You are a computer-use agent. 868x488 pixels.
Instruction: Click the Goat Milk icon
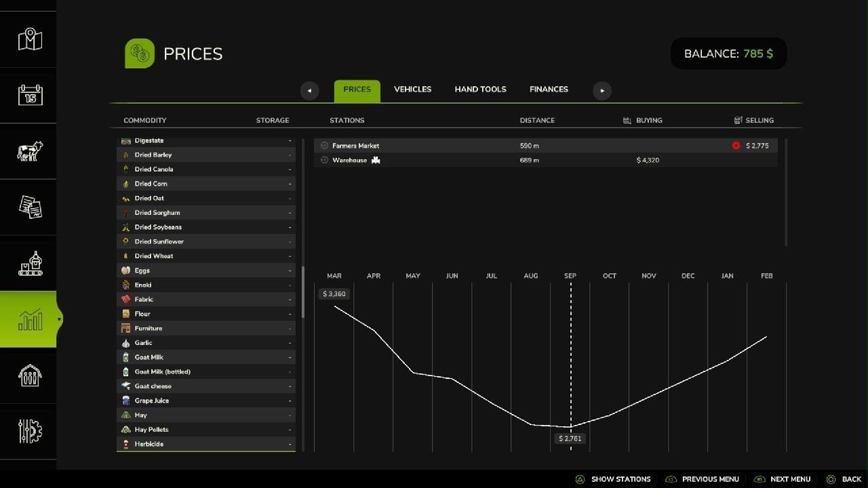(125, 357)
